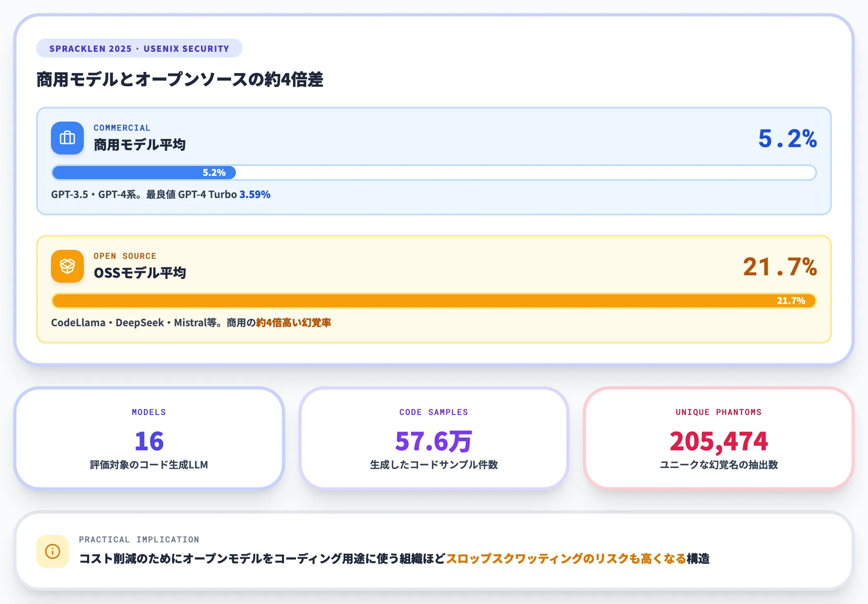Click the orange 21.7% progress bar
868x604 pixels.
point(434,301)
